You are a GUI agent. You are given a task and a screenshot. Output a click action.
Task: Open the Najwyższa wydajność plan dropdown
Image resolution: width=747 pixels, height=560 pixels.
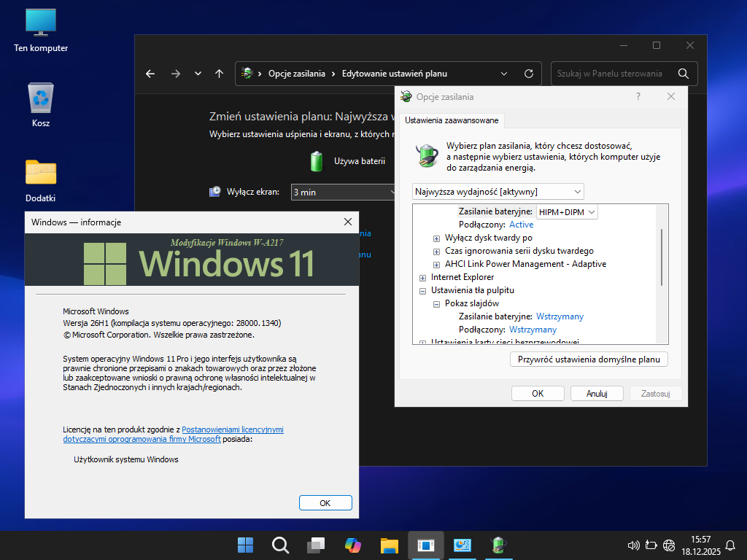[x=498, y=191]
